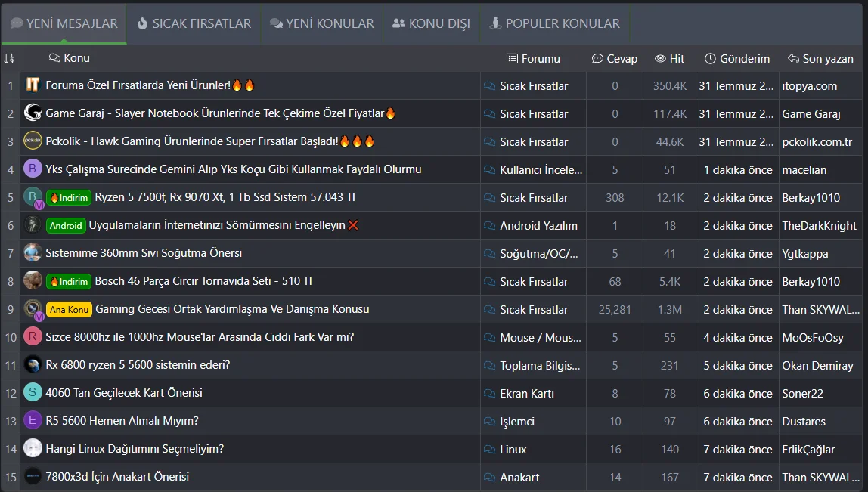868x492 pixels.
Task: Open 4060 Tan Geçilecek Kart Önerisi
Action: (123, 393)
